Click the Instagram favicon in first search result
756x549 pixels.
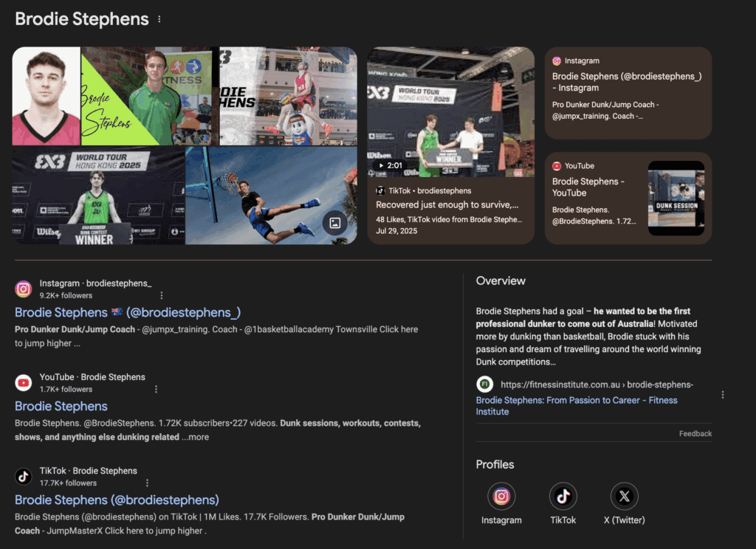(x=24, y=289)
